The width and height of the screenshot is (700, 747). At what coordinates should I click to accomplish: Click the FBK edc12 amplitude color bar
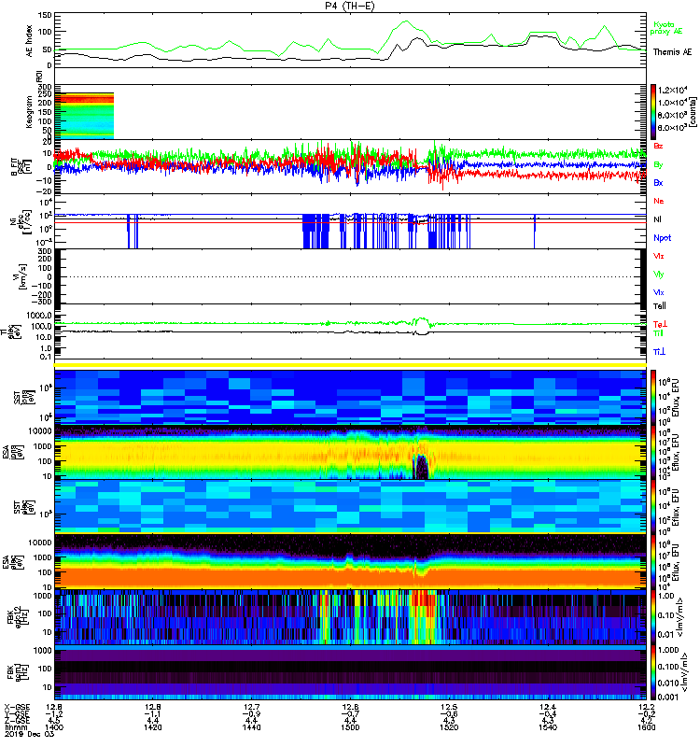[x=653, y=616]
